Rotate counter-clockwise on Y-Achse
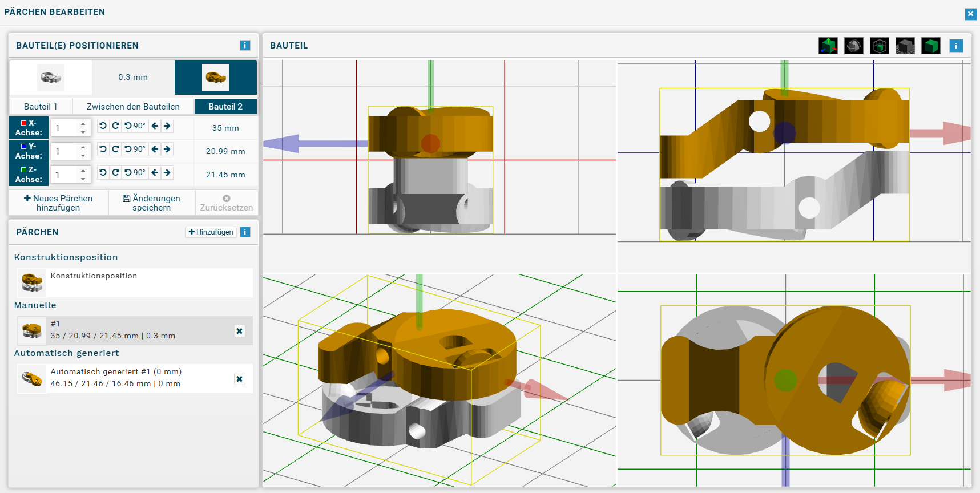 [x=103, y=149]
